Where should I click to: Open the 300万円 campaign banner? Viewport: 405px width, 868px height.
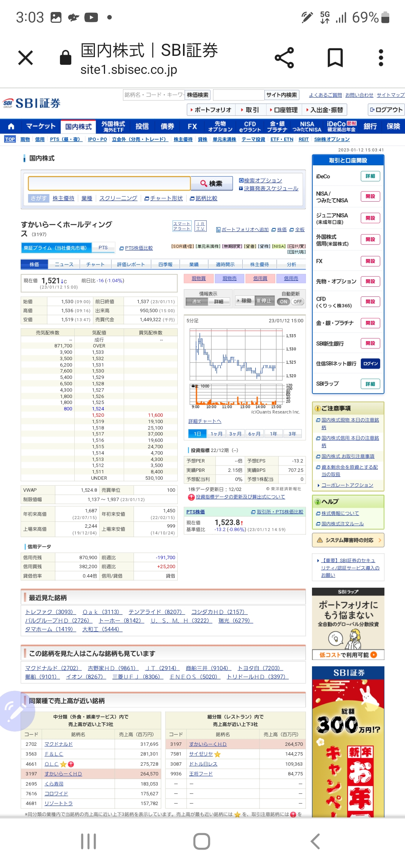tap(348, 741)
